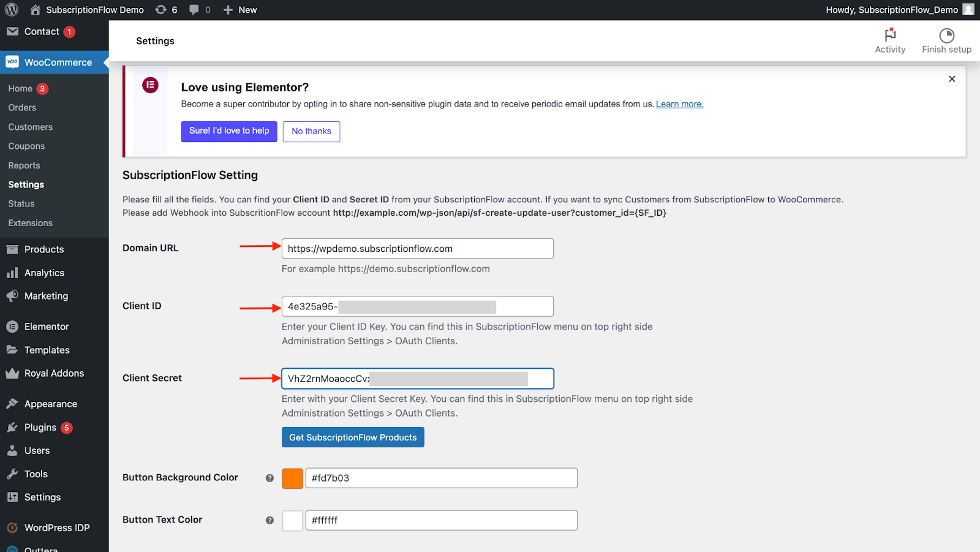Open WooCommerce Coupons submenu
This screenshot has height=552, width=980.
[x=26, y=146]
